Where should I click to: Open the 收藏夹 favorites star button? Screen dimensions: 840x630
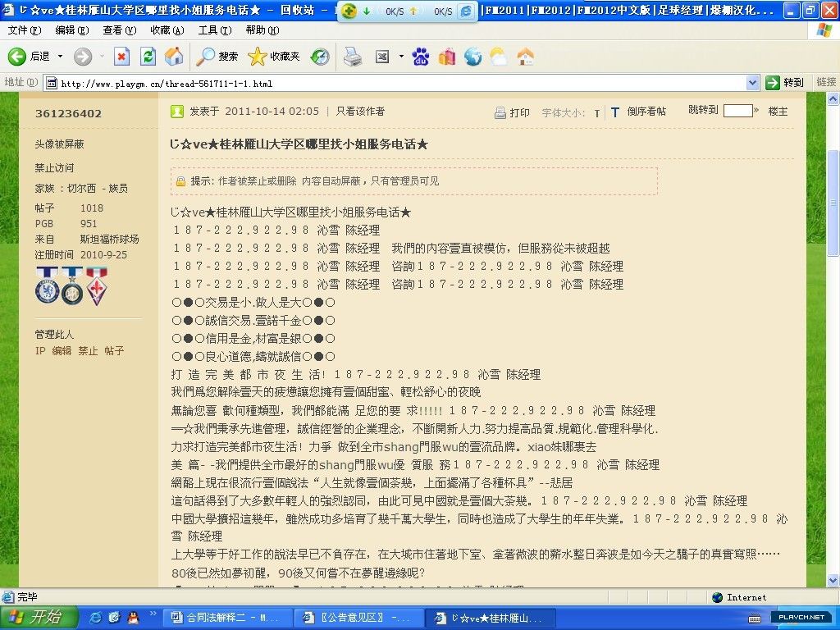pyautogui.click(x=275, y=57)
